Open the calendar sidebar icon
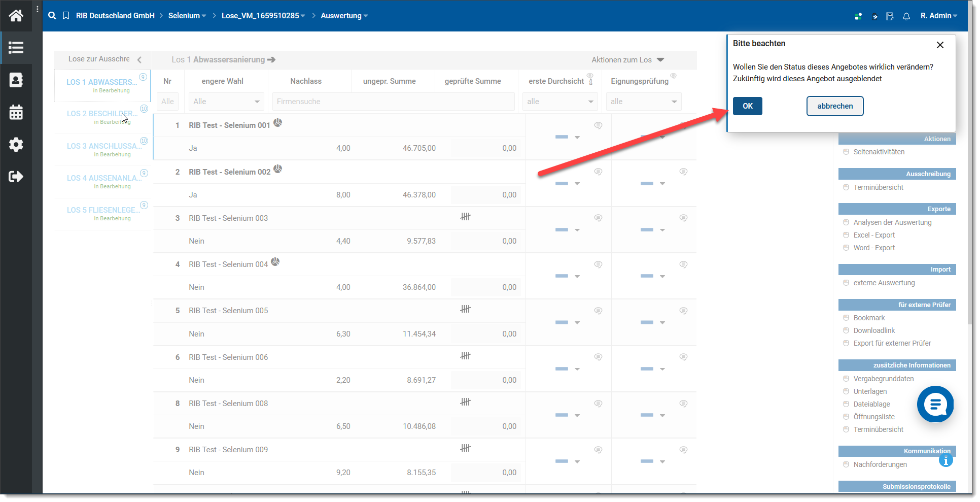The image size is (980, 502). (16, 112)
